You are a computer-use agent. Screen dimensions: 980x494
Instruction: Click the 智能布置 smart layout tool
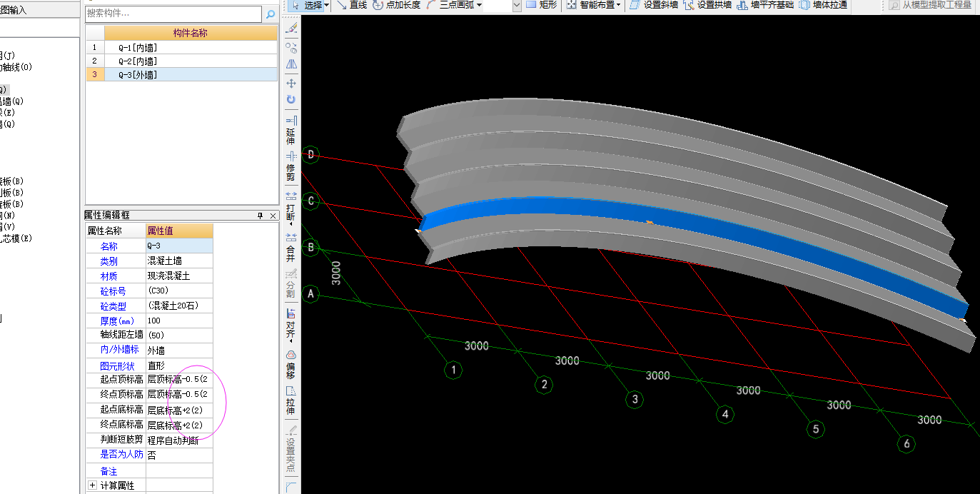(589, 5)
